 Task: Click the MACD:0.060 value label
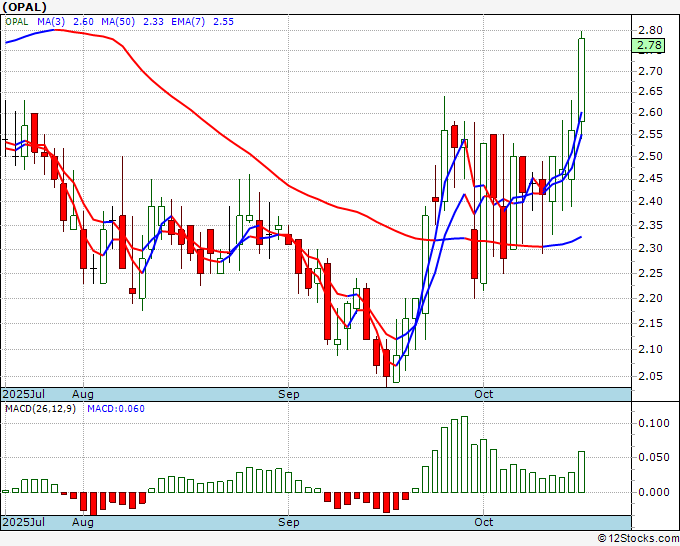coord(116,409)
